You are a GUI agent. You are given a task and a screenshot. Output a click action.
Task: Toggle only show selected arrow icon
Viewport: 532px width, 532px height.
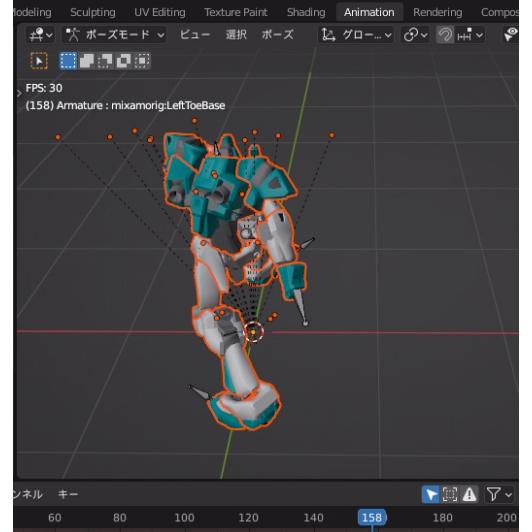431,494
